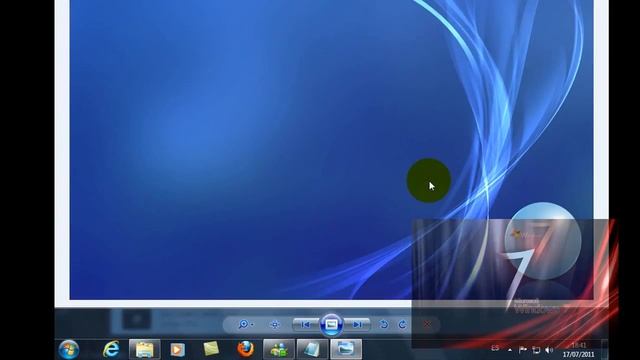
Task: Select the Photo Viewer taskbar button
Action: [346, 349]
